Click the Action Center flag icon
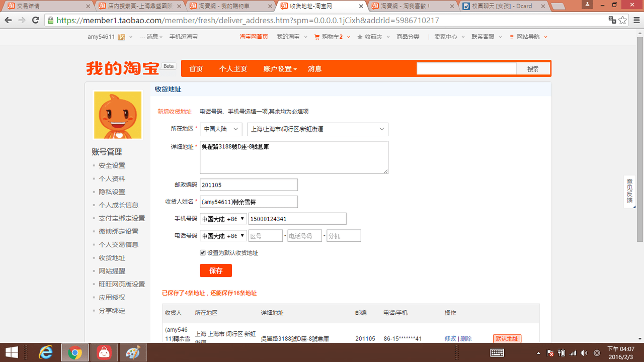Screen dimensions: 644x362 550,353
